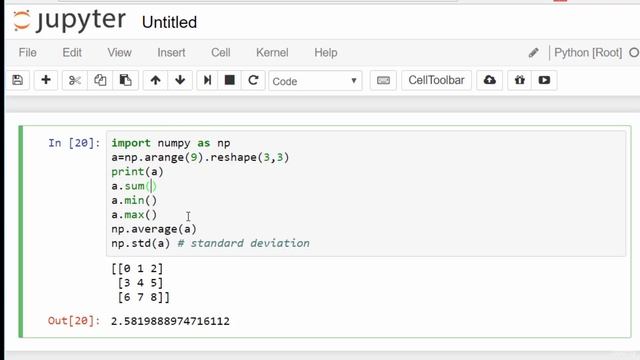Click the Python [Root] kernel name
This screenshot has height=360, width=640.
[x=588, y=53]
